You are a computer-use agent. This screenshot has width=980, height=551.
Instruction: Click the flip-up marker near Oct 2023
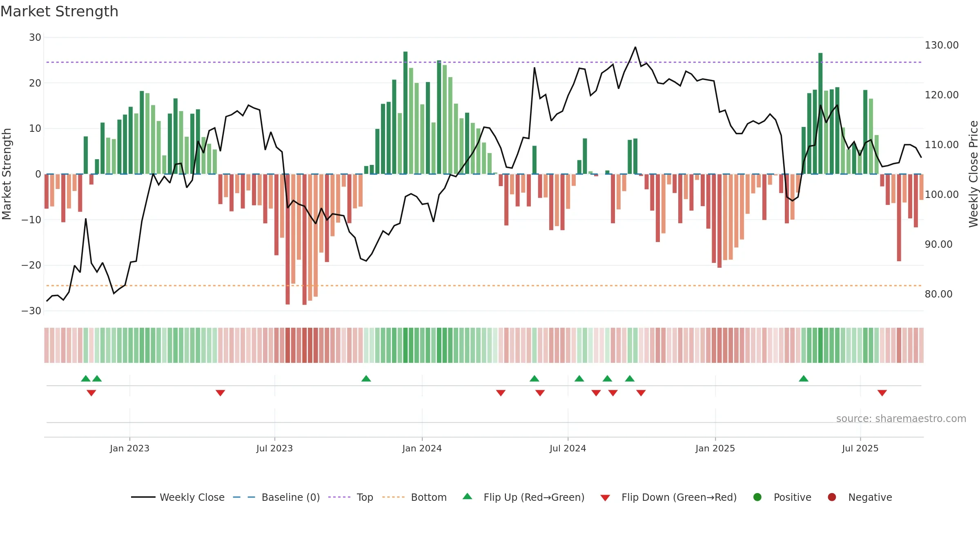366,378
